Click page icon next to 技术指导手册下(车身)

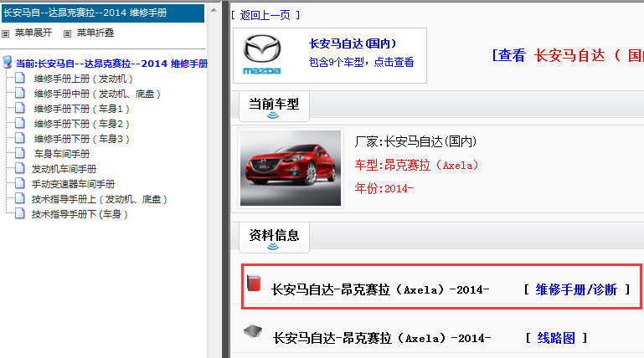click(x=20, y=213)
